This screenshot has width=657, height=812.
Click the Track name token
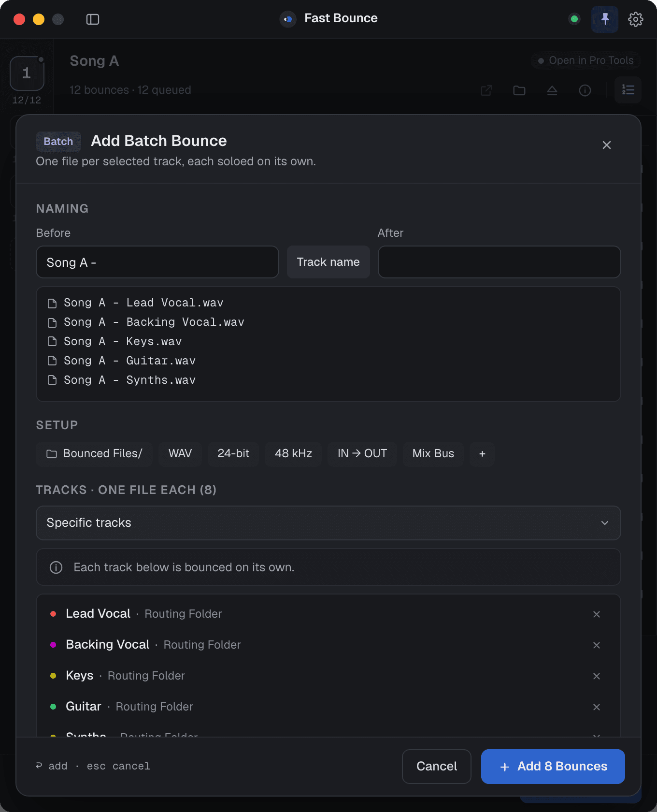click(x=328, y=262)
